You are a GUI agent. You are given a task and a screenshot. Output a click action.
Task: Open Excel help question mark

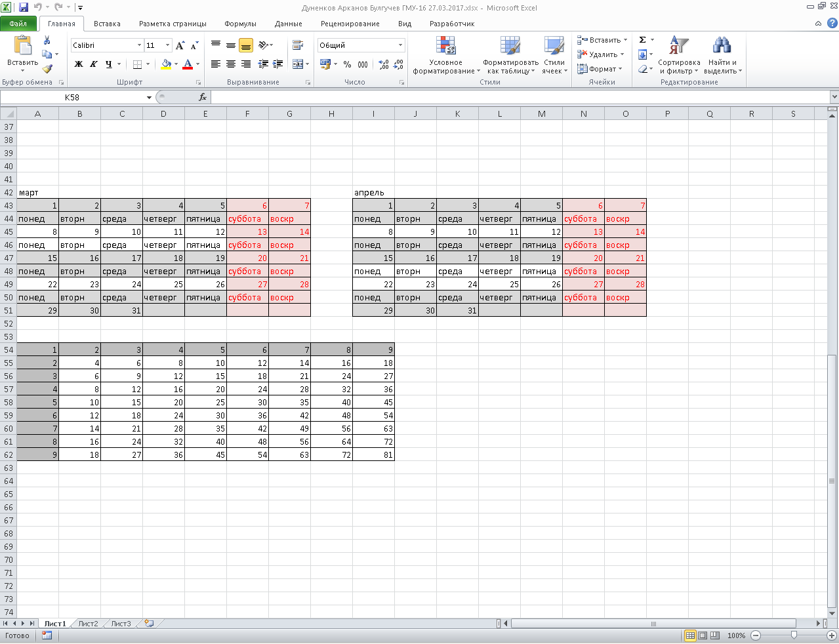832,24
